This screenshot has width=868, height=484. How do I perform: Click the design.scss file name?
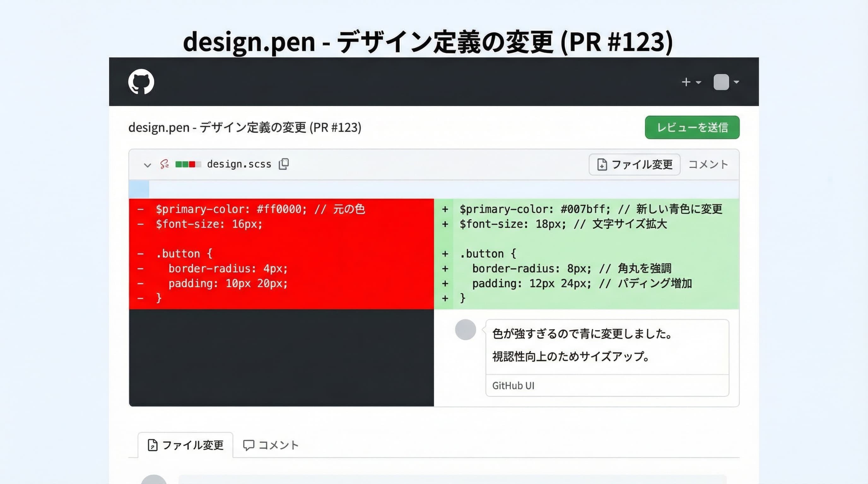tap(239, 164)
